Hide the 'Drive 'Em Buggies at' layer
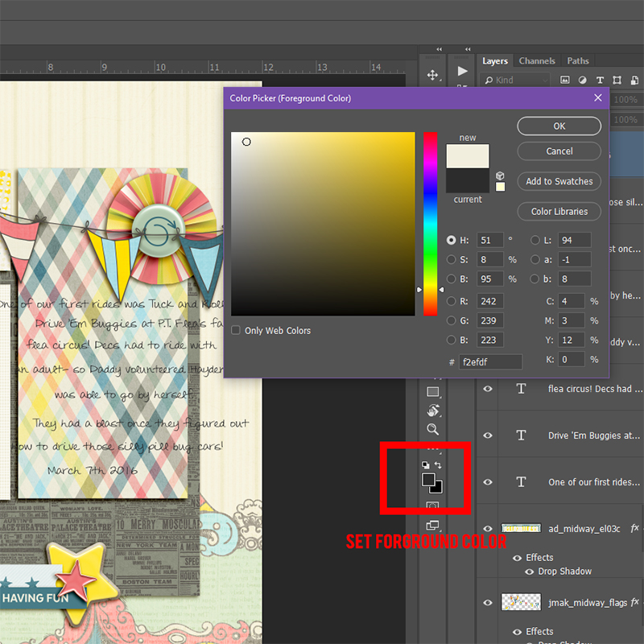The width and height of the screenshot is (644, 644). 488,436
